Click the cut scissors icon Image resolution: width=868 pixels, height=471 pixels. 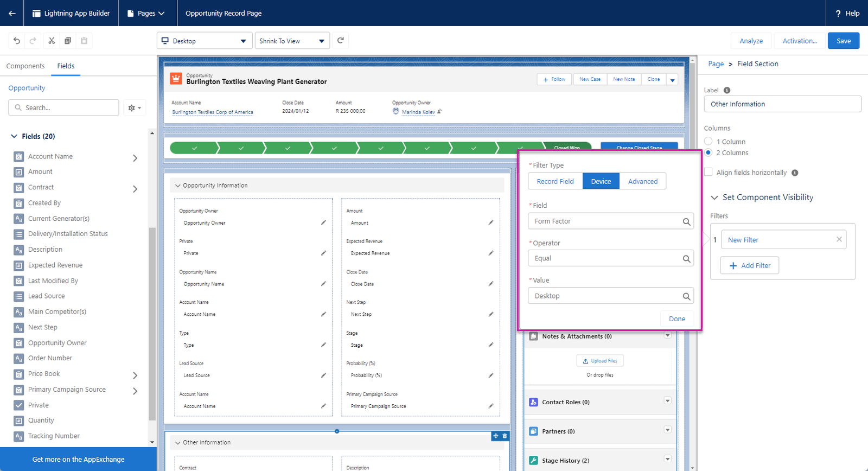pos(52,41)
